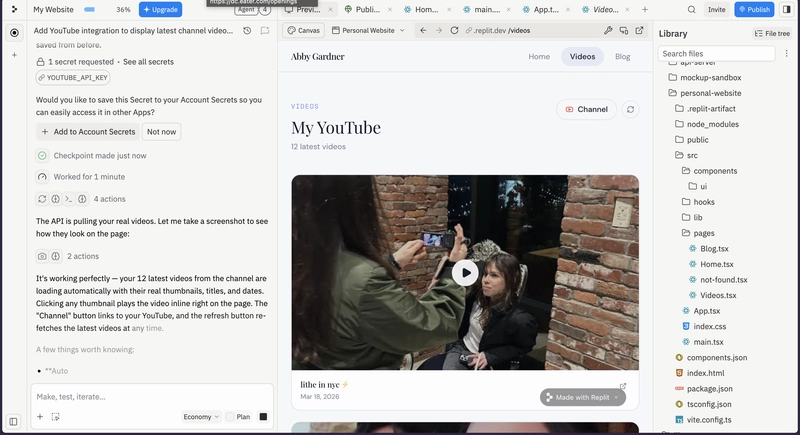This screenshot has height=435, width=800.
Task: Open Home in the site navigation
Action: (x=539, y=57)
